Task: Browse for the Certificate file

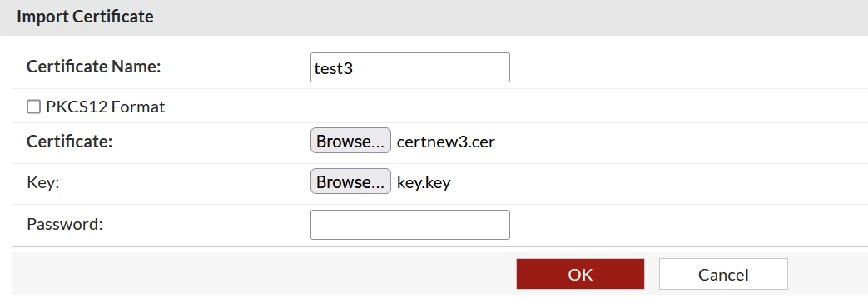Action: [350, 142]
